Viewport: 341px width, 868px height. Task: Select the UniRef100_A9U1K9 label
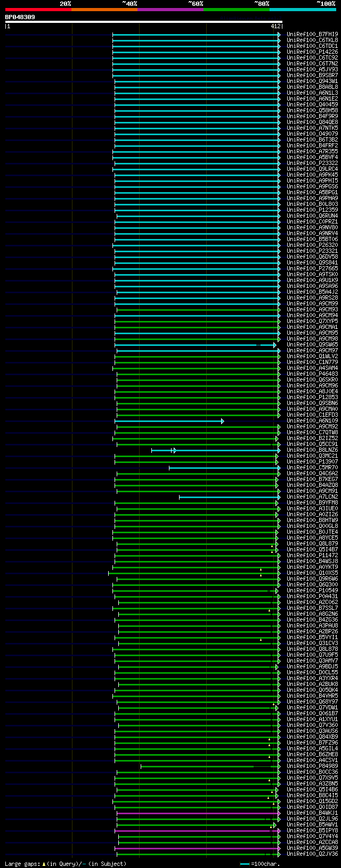[312, 280]
